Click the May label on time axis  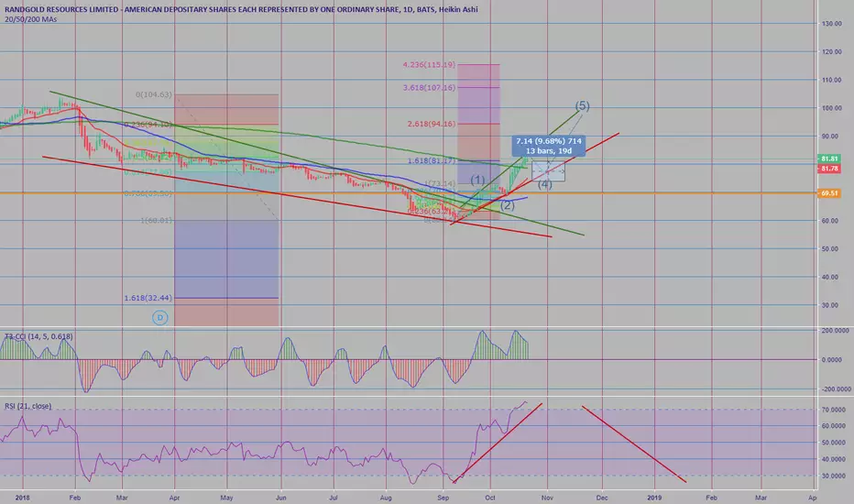point(226,498)
